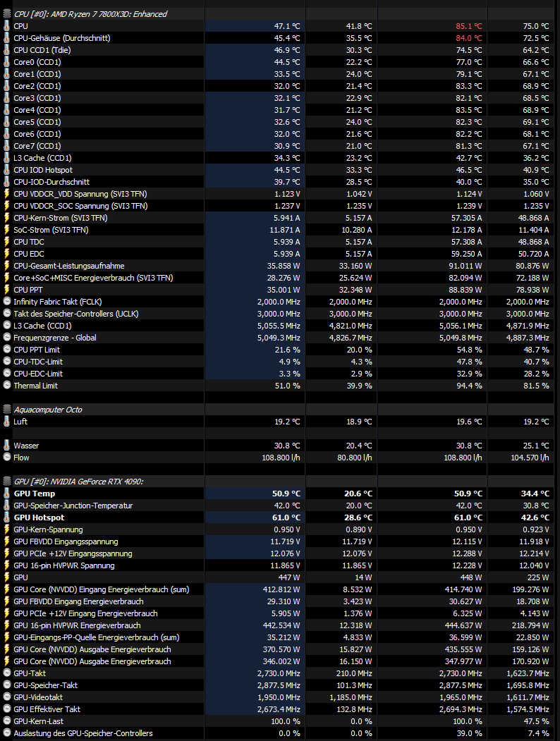Click the 50.9 °C current GPU Temp value

[x=286, y=494]
